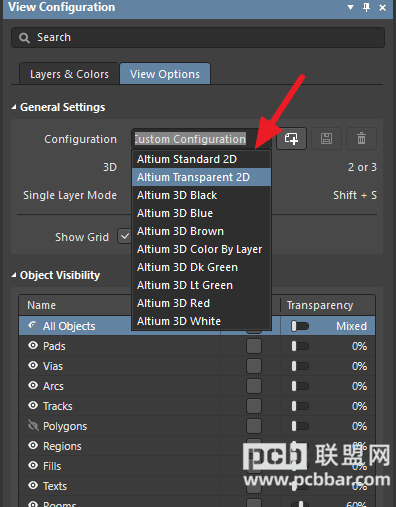Click the search magnifier icon
396x507 pixels.
[24, 38]
